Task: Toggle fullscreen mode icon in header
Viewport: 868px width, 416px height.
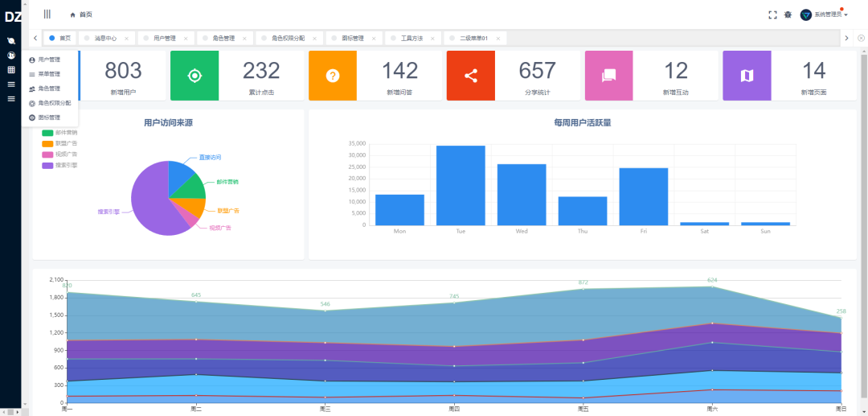Action: 773,15
